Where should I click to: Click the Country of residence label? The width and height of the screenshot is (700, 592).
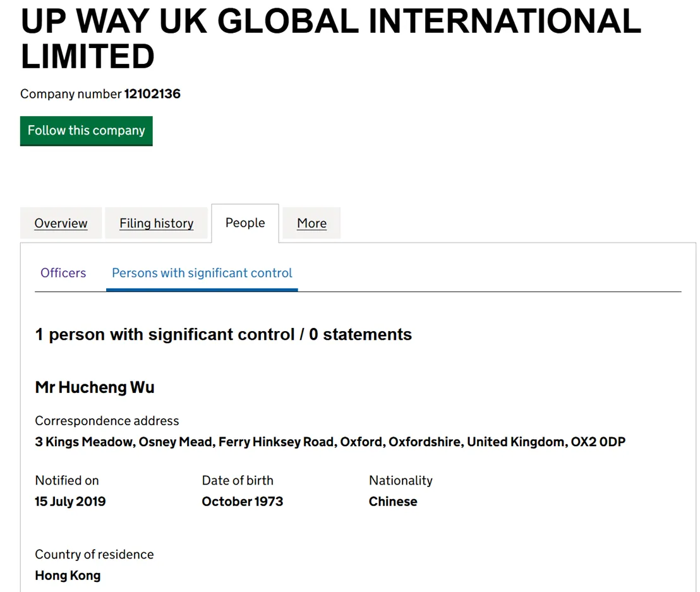pyautogui.click(x=94, y=554)
